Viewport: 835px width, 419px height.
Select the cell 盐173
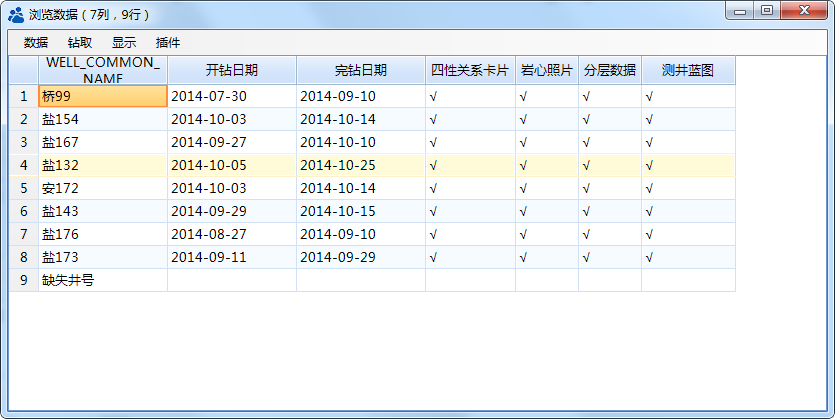click(x=103, y=257)
